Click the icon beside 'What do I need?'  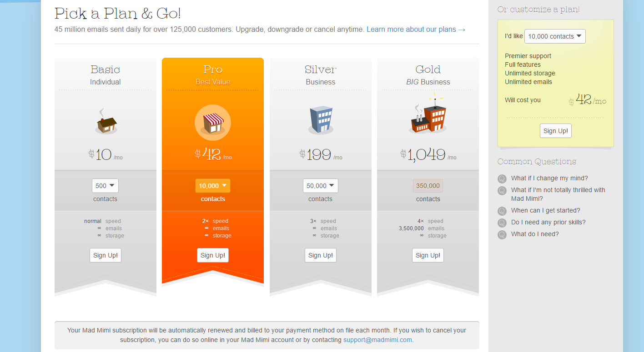502,234
